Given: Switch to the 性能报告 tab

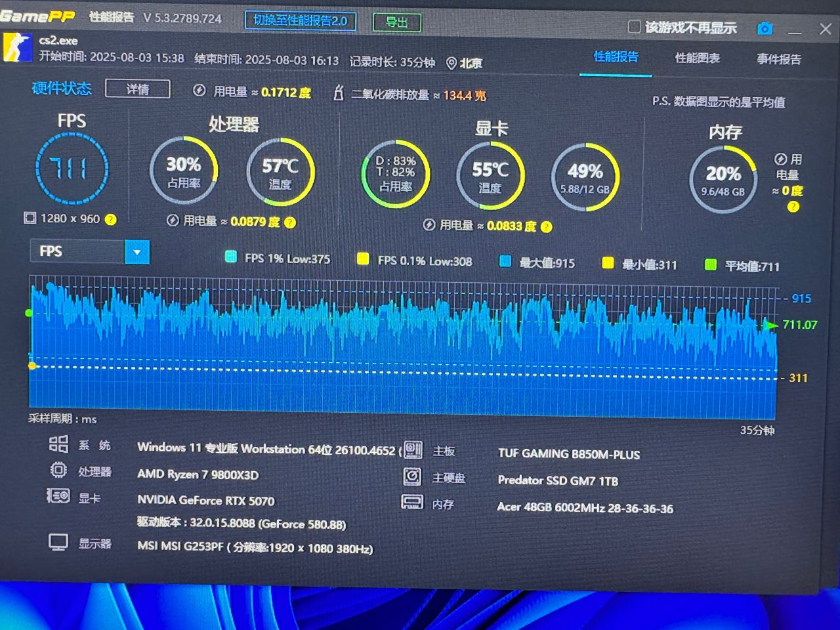Looking at the screenshot, I should (616, 57).
